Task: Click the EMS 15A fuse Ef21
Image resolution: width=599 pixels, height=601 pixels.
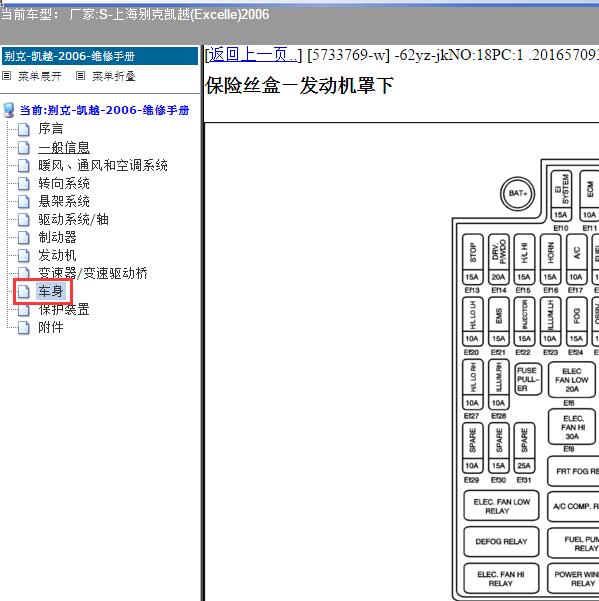Action: pos(499,322)
